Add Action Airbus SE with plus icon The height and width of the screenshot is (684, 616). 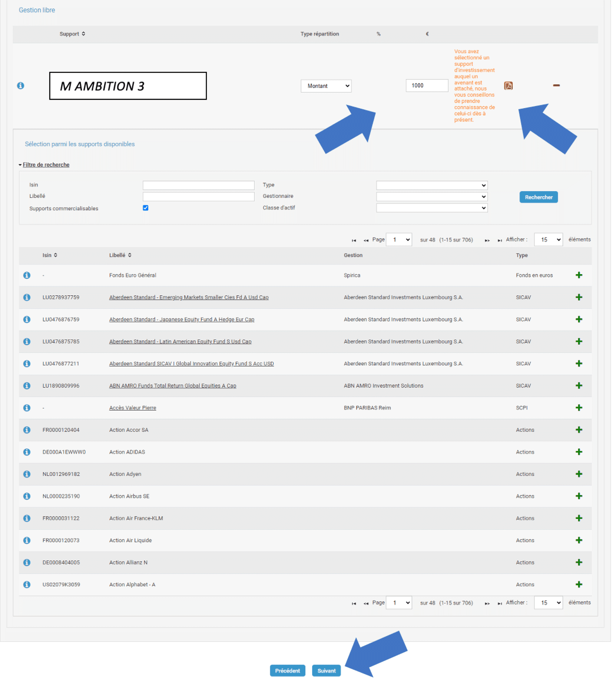579,496
